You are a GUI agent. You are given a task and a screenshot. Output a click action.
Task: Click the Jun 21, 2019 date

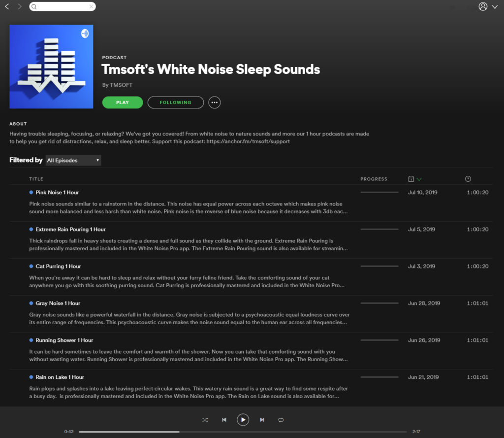[423, 377]
